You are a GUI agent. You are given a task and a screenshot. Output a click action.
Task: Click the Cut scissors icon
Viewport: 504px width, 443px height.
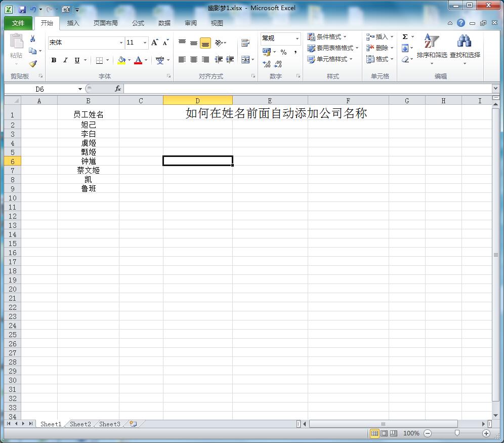pos(32,39)
